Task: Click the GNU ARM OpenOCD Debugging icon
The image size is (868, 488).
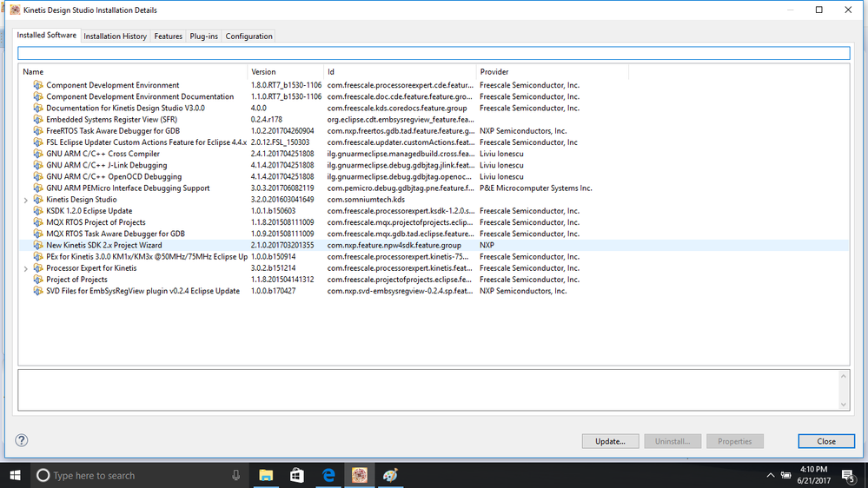Action: pyautogui.click(x=37, y=176)
